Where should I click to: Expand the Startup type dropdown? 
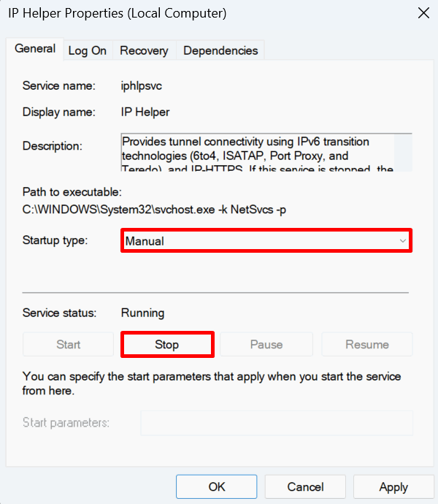(x=266, y=240)
